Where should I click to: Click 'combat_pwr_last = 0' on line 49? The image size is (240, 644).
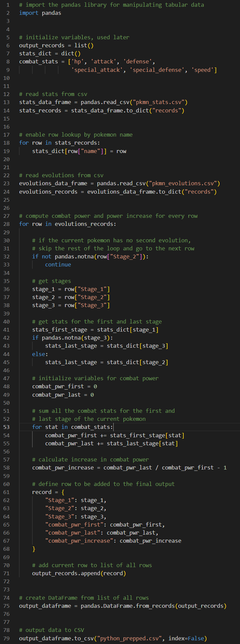point(63,395)
